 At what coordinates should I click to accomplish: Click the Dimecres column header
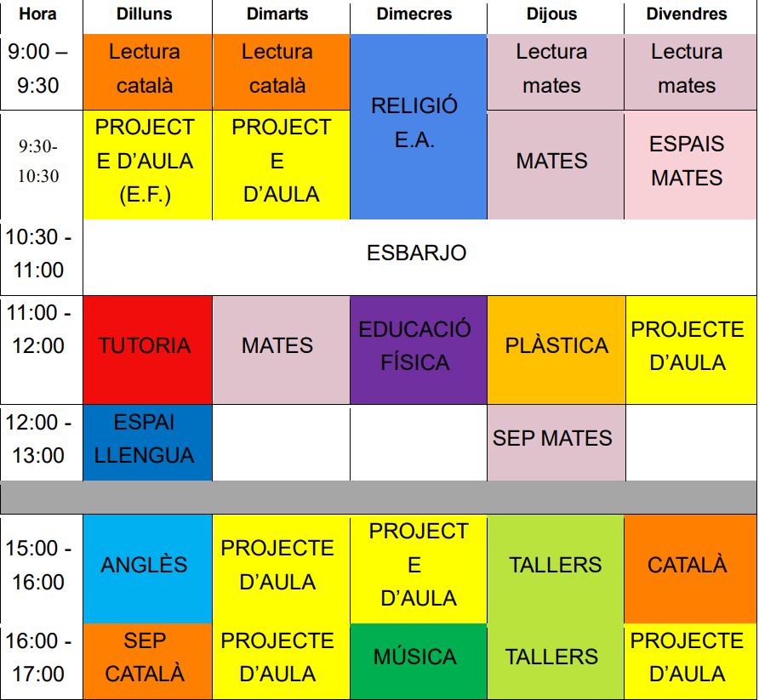[418, 16]
